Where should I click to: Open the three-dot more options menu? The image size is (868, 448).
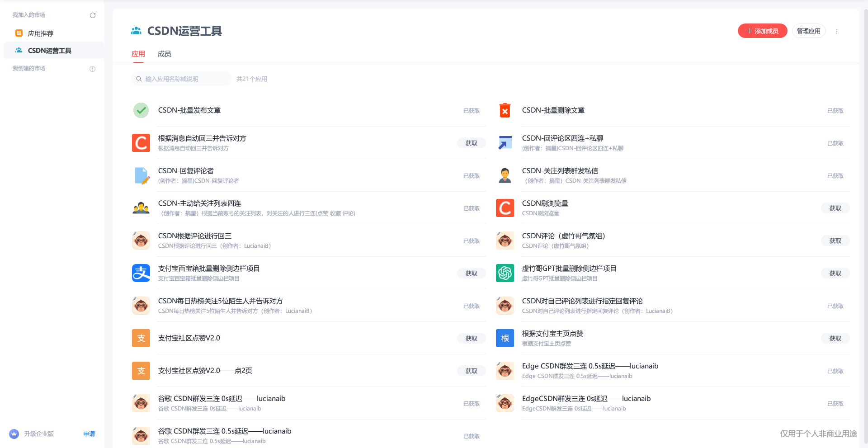(837, 31)
